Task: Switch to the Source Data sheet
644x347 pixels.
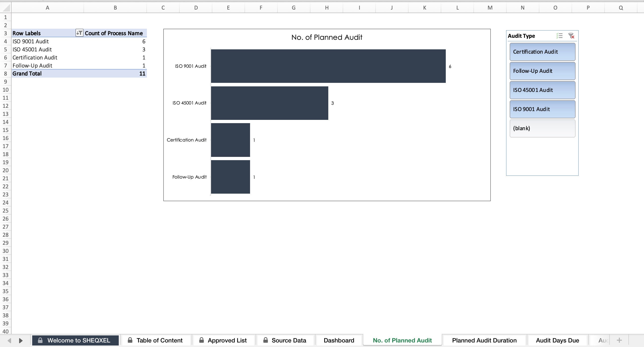Action: click(285, 340)
